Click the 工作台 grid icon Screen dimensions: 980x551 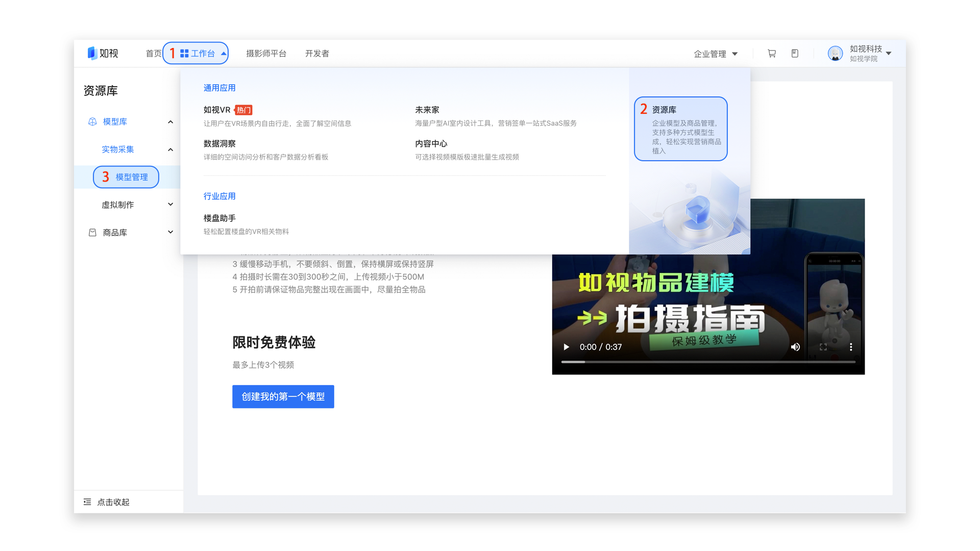point(184,54)
